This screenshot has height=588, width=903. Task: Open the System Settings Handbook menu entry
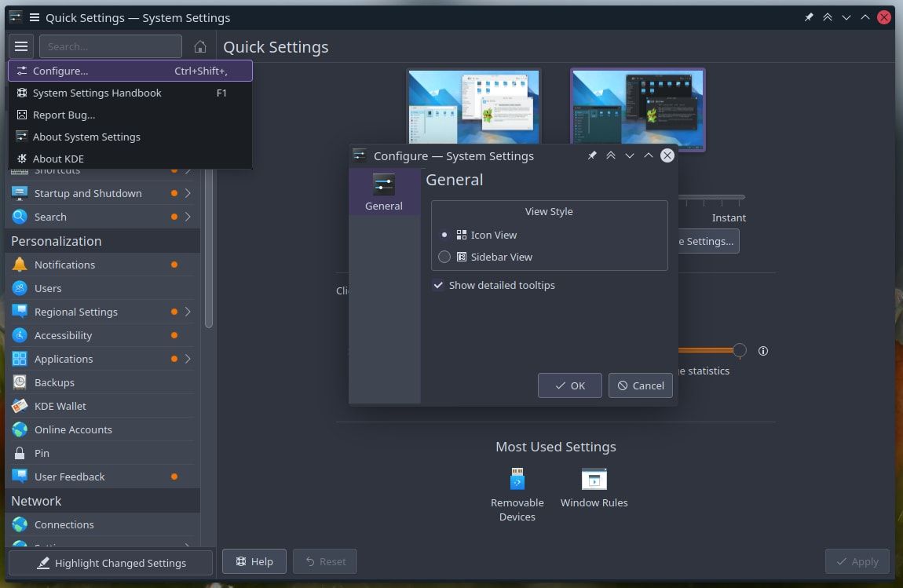pyautogui.click(x=97, y=93)
